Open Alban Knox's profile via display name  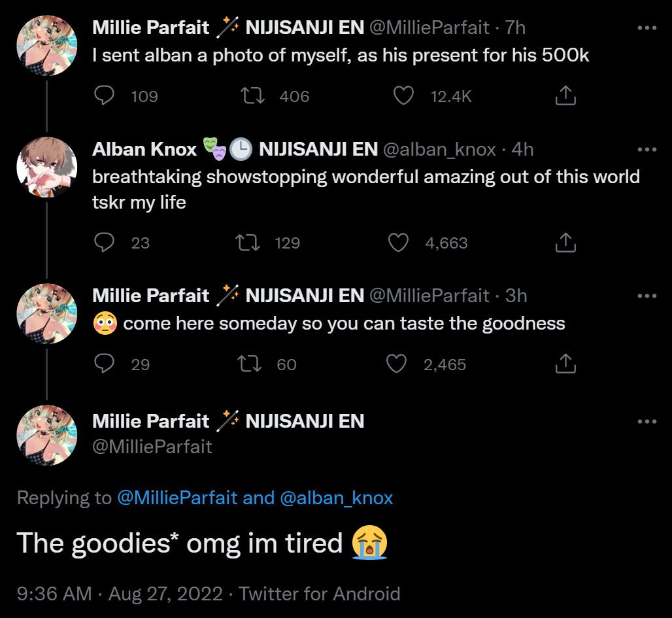144,150
